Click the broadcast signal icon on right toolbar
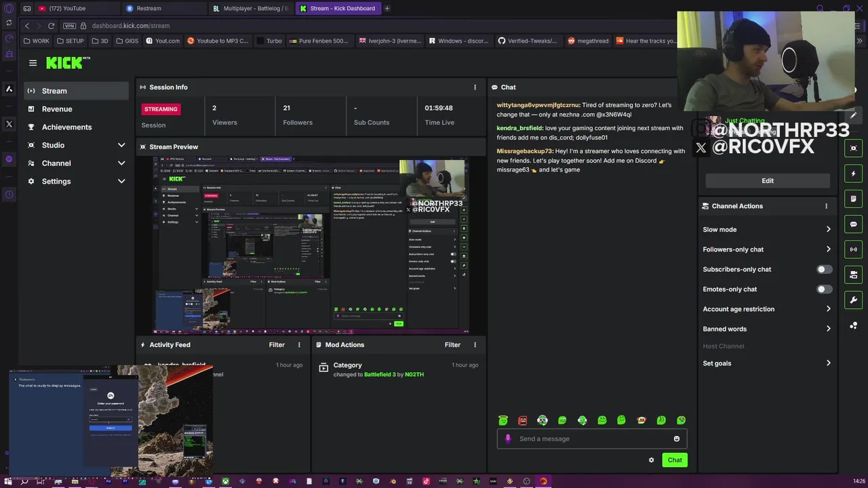This screenshot has width=868, height=488. click(x=853, y=249)
